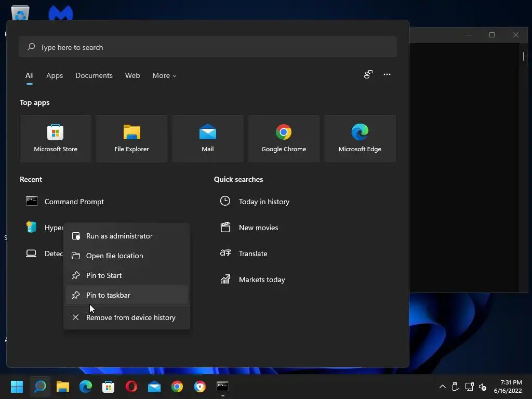532x399 pixels.
Task: Open Mail from the taskbar
Action: click(154, 387)
